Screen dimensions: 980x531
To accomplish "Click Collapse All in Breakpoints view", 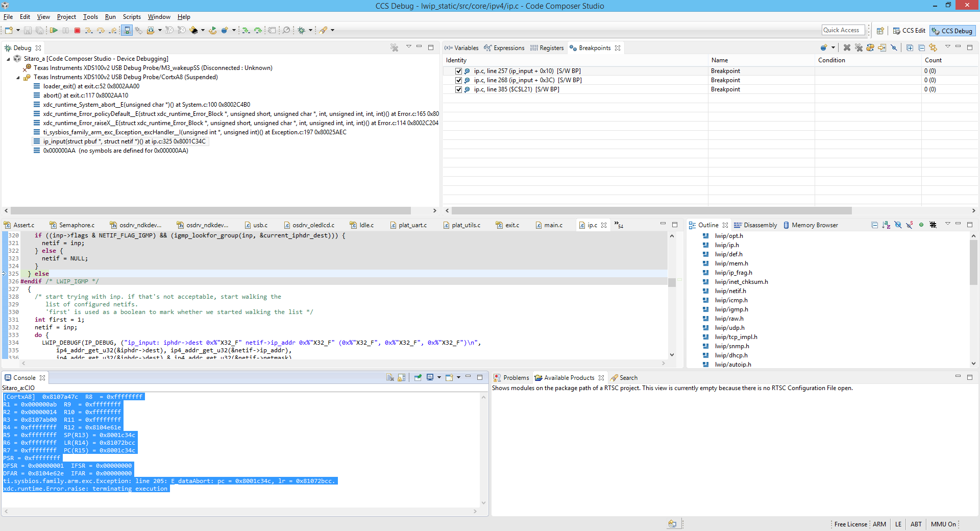I will click(x=921, y=47).
